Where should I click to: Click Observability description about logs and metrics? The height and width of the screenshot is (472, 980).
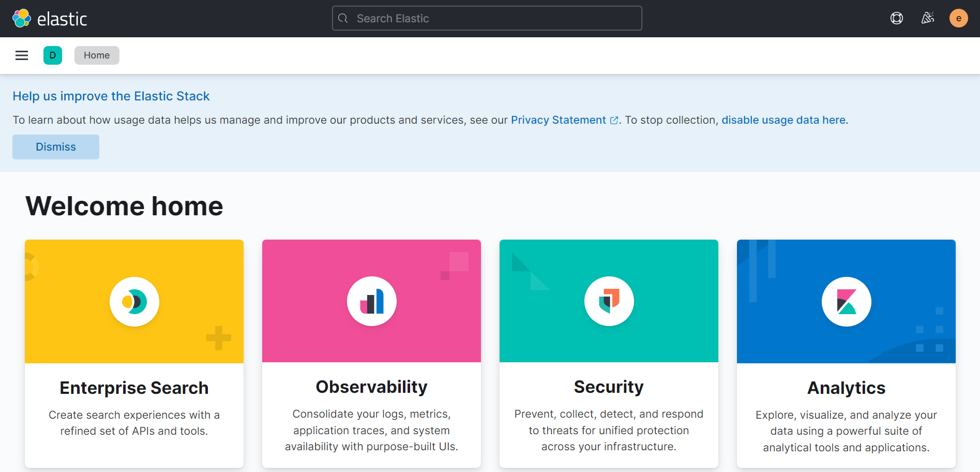[x=371, y=430]
